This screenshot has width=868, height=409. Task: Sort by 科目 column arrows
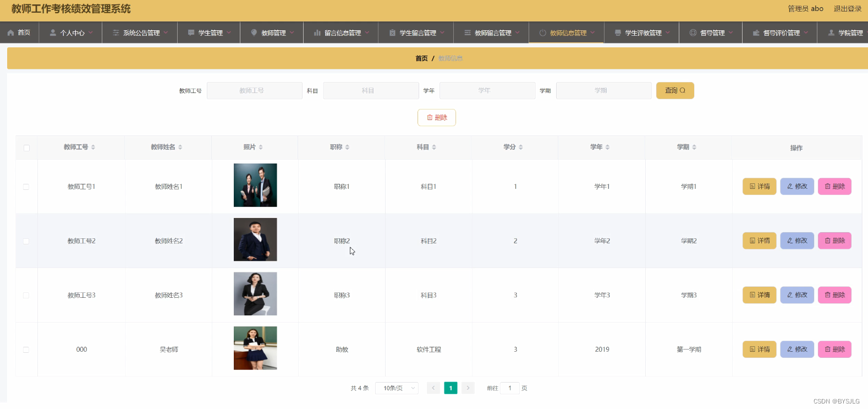pos(434,147)
